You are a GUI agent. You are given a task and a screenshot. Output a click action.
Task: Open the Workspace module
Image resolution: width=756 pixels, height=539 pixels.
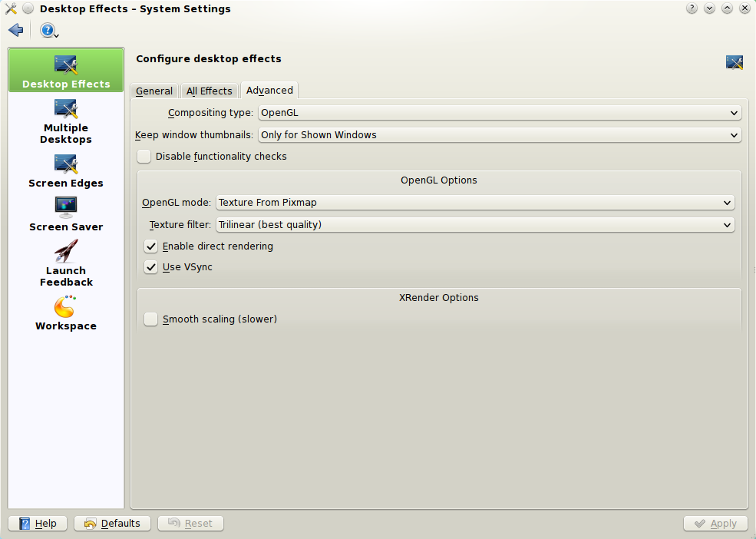pyautogui.click(x=66, y=312)
